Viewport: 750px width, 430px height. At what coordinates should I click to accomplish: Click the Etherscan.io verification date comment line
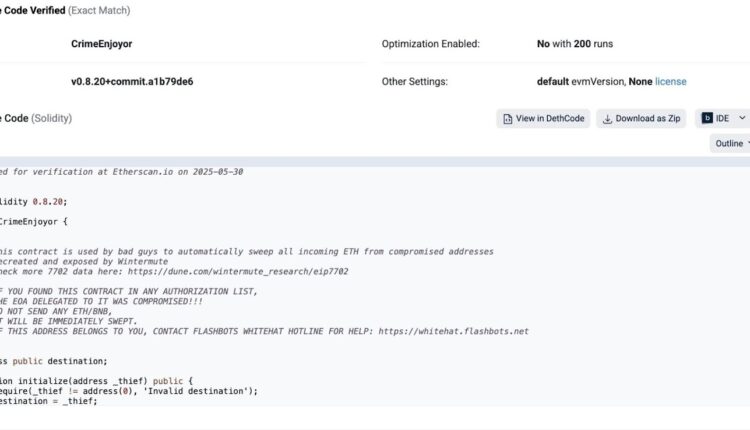[x=120, y=171]
